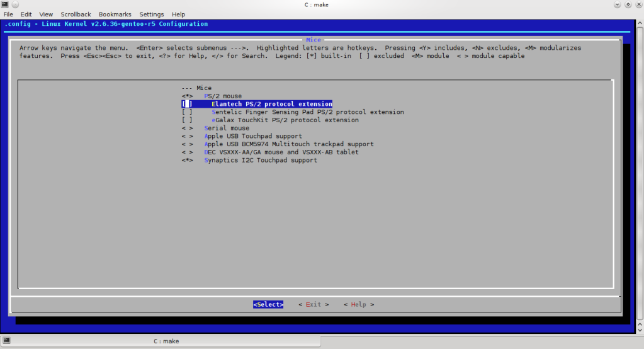
Task: Toggle Apple USB Touchpad support marker
Action: tap(188, 136)
